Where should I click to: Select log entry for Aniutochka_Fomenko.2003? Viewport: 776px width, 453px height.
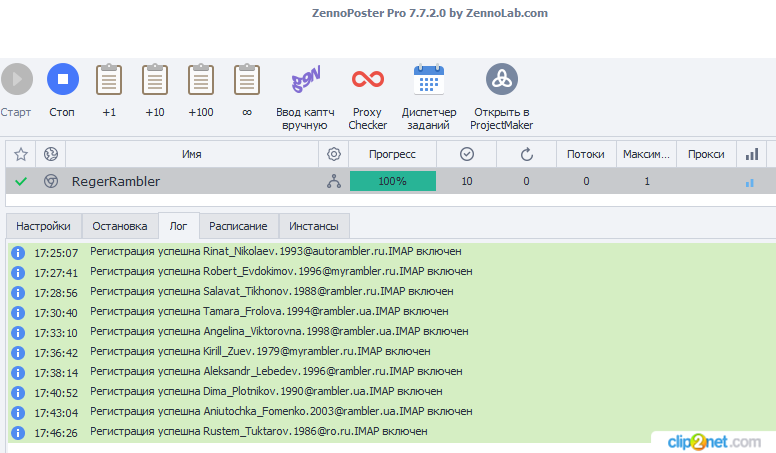point(281,411)
